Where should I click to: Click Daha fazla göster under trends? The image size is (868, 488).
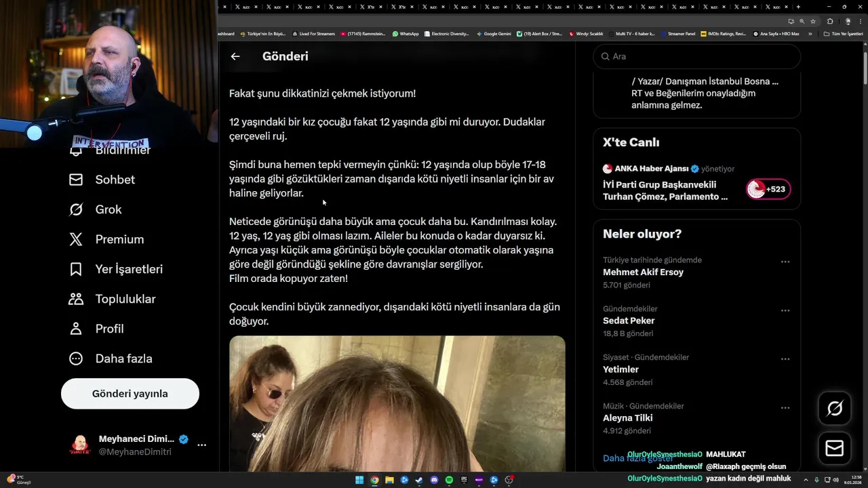[637, 458]
